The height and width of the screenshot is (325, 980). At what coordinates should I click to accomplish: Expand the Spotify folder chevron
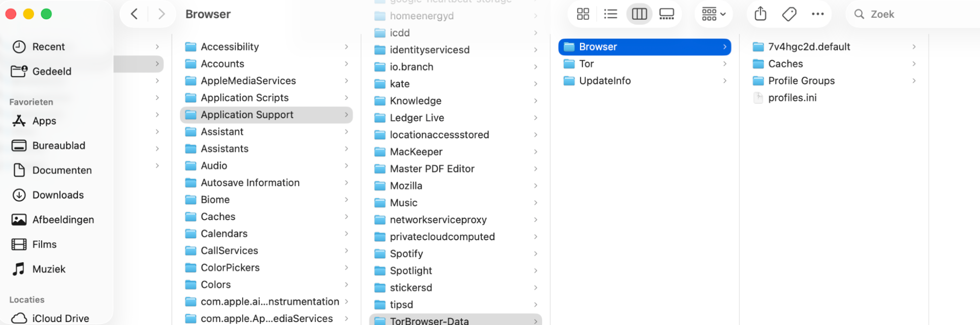535,253
